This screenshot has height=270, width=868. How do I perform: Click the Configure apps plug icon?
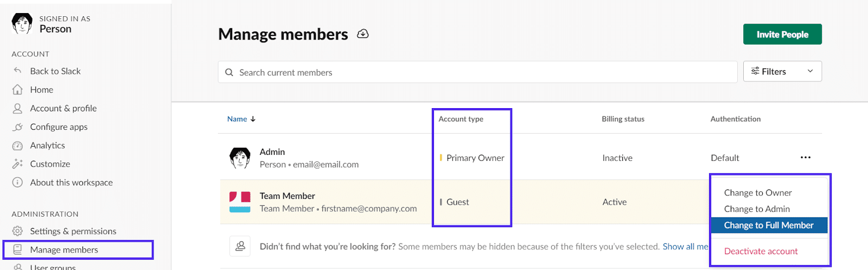click(x=18, y=127)
